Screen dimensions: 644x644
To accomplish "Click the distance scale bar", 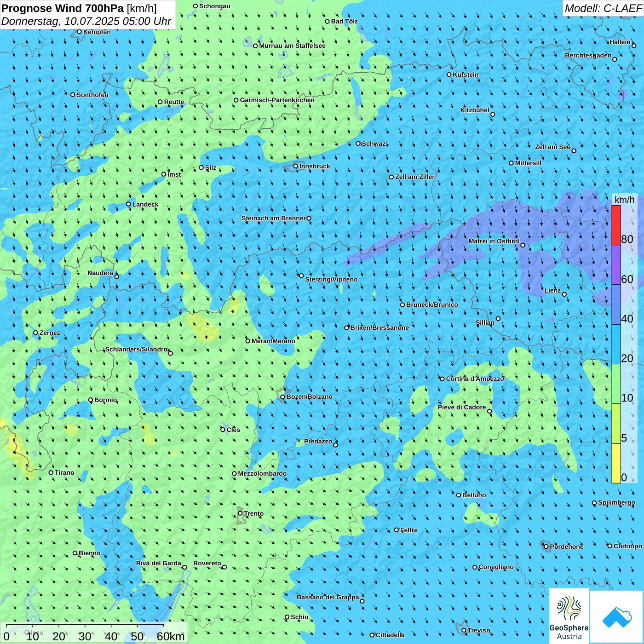I will 94,632.
